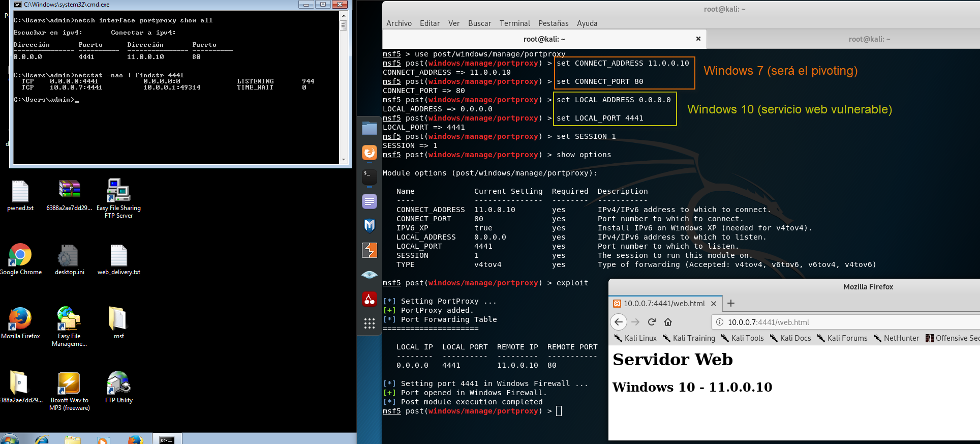
Task: Open the Buscar menu in terminal
Action: click(x=480, y=23)
